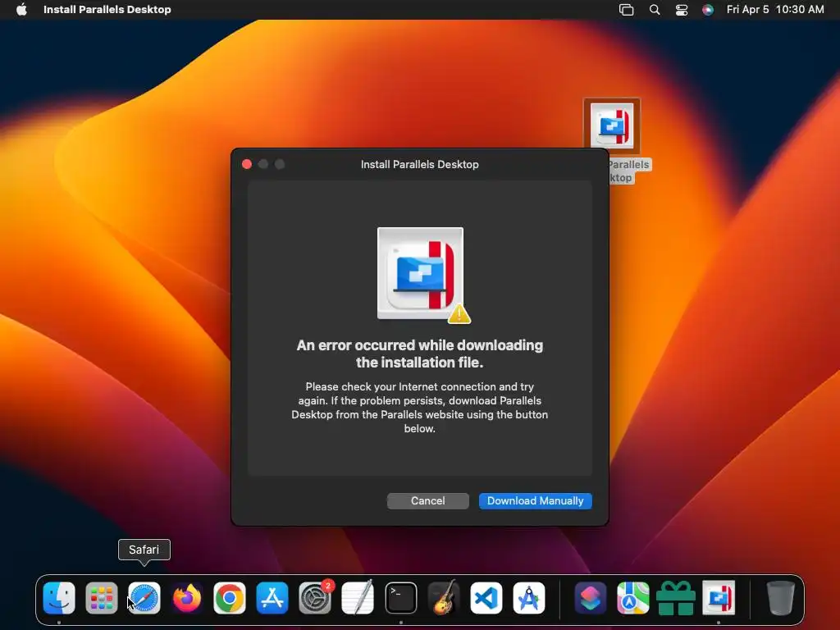Open Launchpad in the dock
The height and width of the screenshot is (630, 840).
pos(101,597)
